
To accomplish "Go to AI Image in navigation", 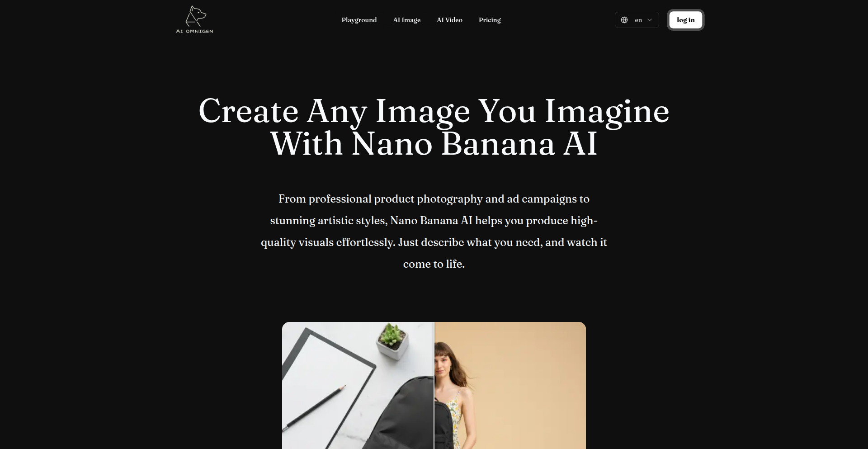I will (x=406, y=20).
